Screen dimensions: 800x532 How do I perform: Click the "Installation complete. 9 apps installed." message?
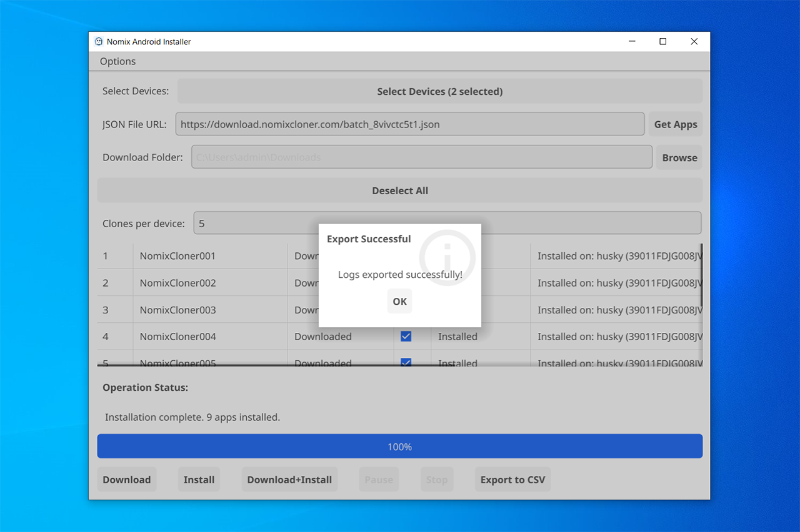(x=192, y=417)
